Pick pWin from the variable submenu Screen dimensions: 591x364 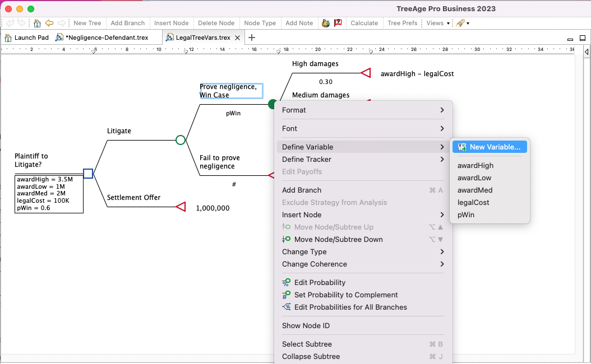(490, 214)
